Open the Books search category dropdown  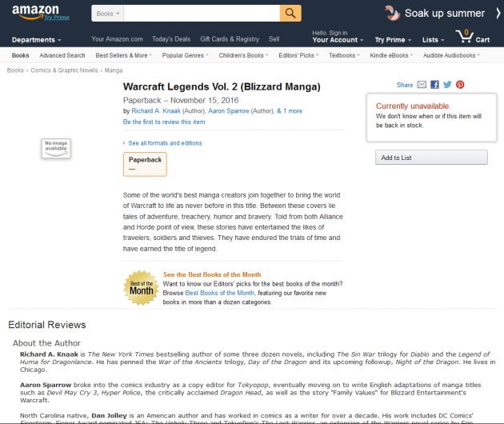108,14
